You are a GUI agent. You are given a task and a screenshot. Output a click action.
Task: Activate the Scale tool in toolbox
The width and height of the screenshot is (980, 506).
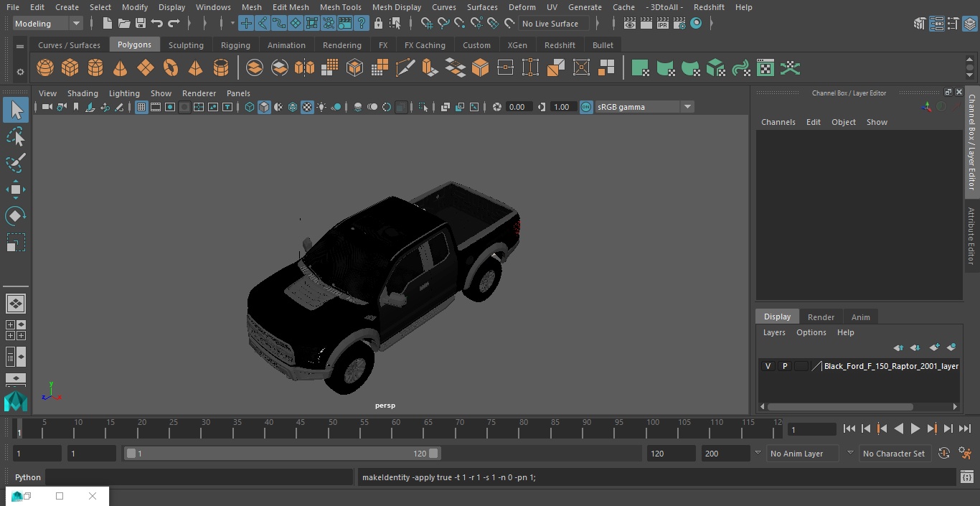point(16,243)
